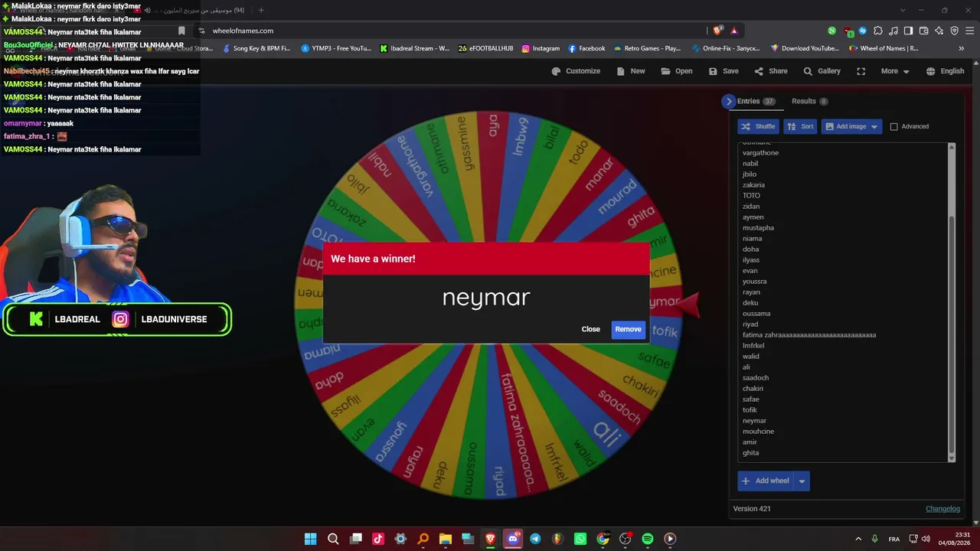Image resolution: width=980 pixels, height=551 pixels.
Task: Toggle the browser sidebar panel icon
Action: point(908,31)
